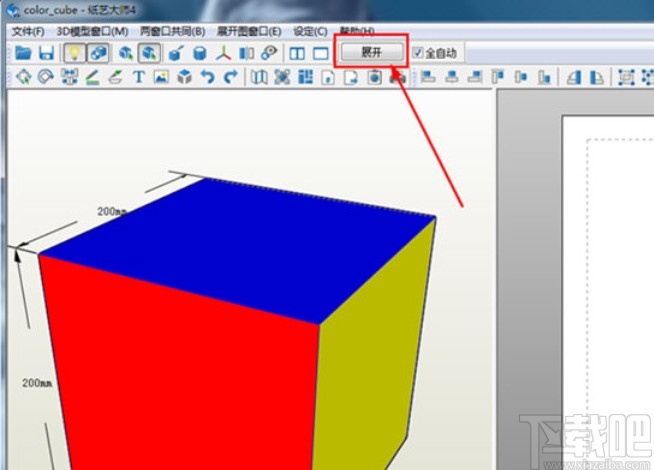The height and width of the screenshot is (470, 654).
Task: Open a file with the folder icon
Action: pyautogui.click(x=23, y=53)
